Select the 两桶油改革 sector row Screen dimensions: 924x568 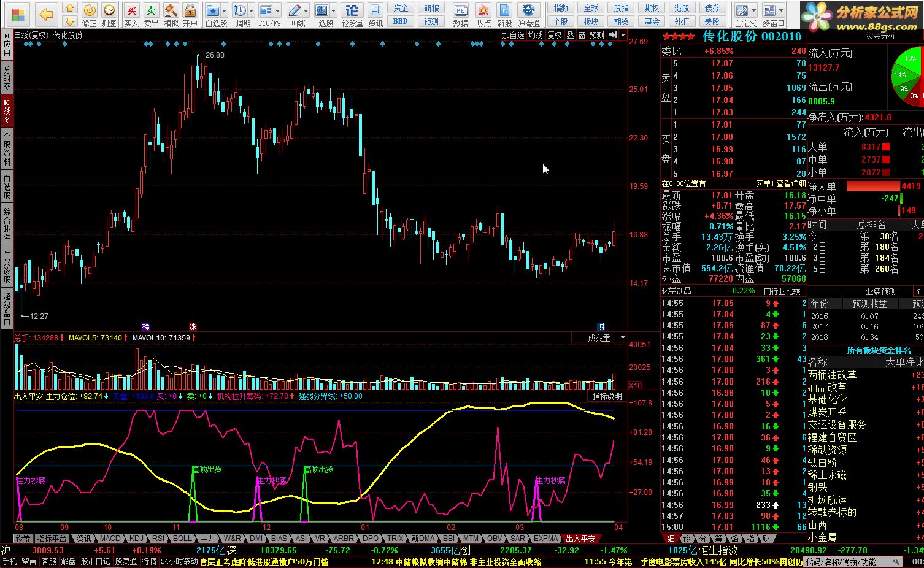tap(865, 375)
